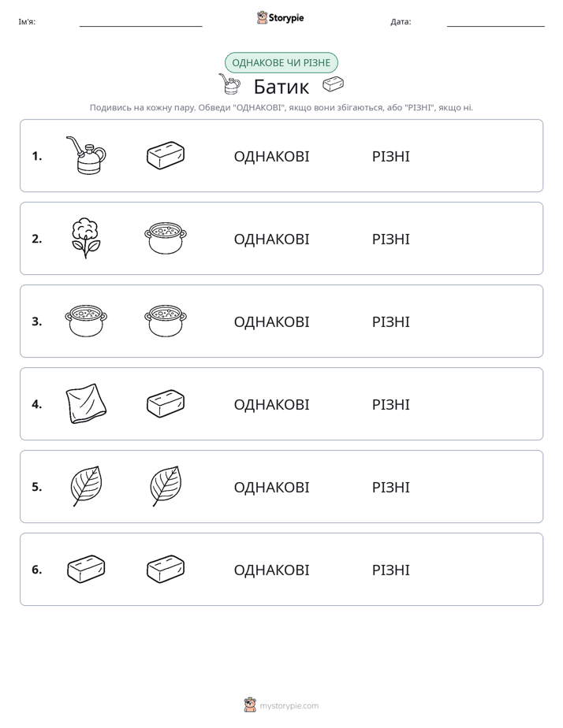Click the left leaf icon in row 5

coord(86,486)
